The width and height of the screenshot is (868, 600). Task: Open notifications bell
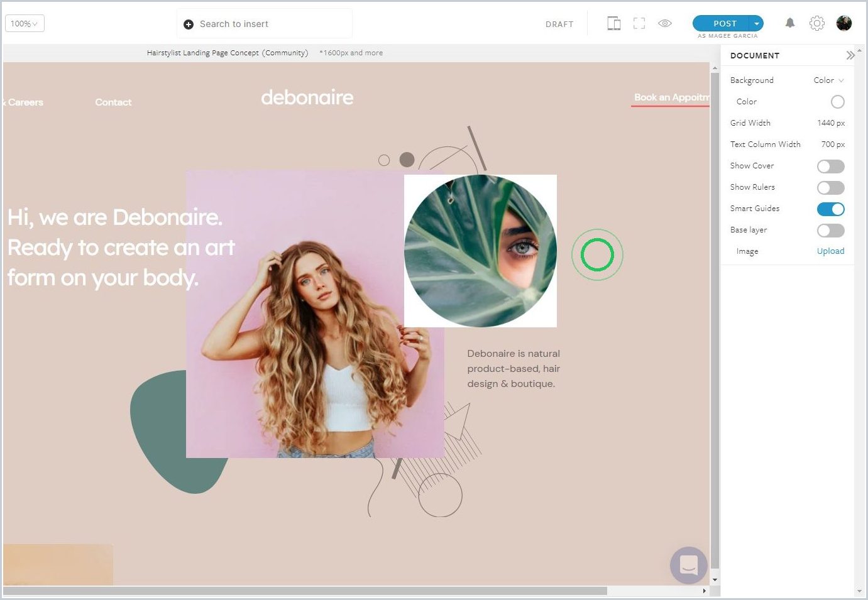[x=790, y=23]
